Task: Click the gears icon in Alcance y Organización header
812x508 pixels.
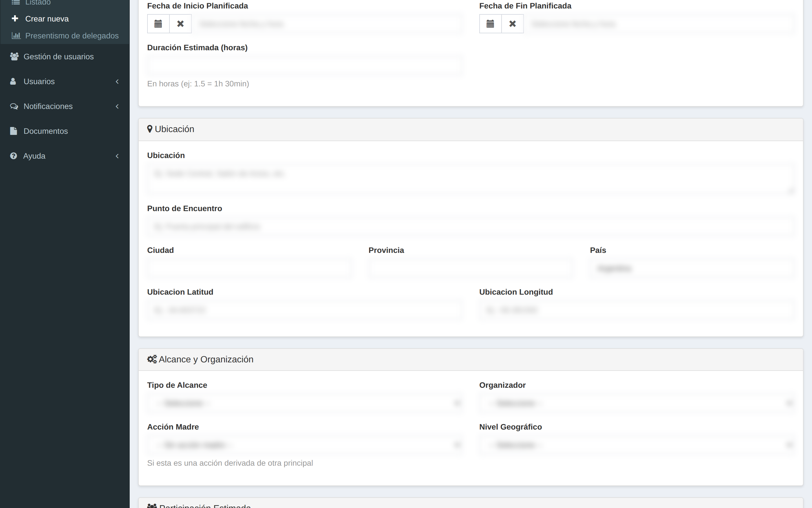Action: pos(152,359)
